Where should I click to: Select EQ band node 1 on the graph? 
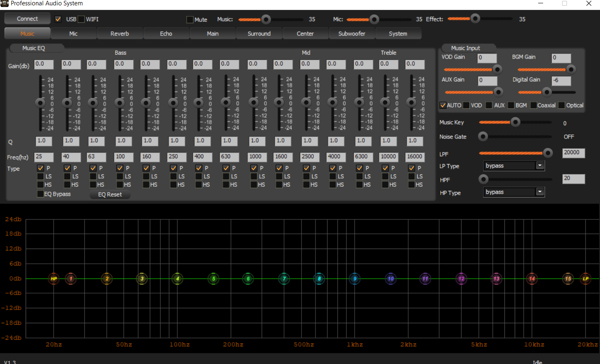click(71, 279)
